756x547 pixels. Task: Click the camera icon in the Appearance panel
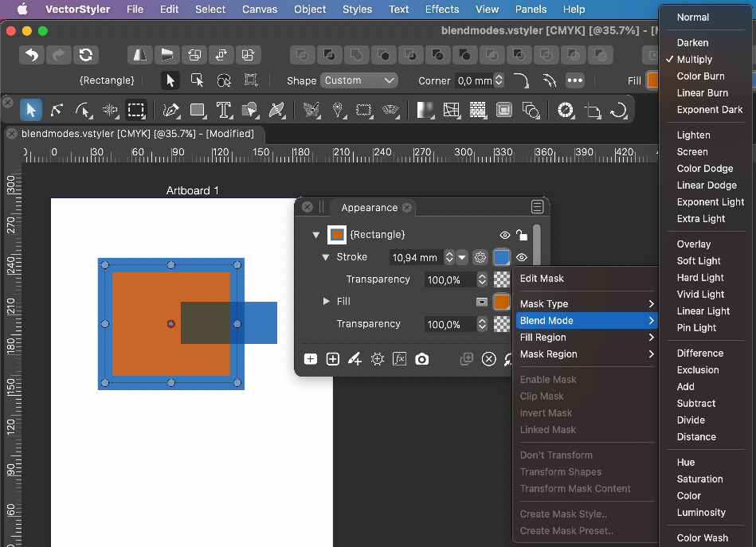click(x=422, y=359)
